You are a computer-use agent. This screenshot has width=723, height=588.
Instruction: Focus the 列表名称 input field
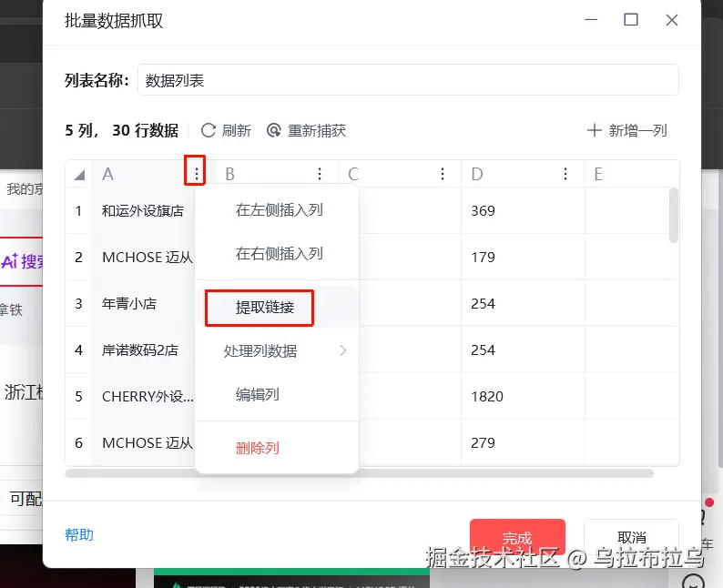click(408, 80)
